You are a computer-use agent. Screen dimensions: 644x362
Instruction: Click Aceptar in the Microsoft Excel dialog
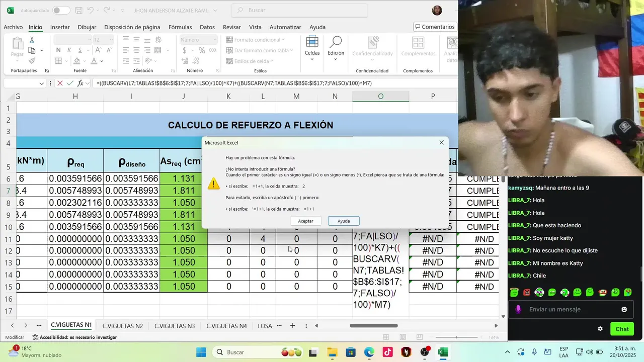[x=305, y=221]
